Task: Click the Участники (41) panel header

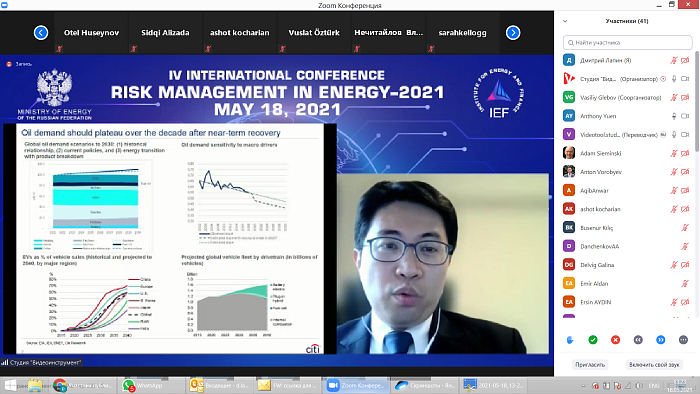Action: [627, 21]
